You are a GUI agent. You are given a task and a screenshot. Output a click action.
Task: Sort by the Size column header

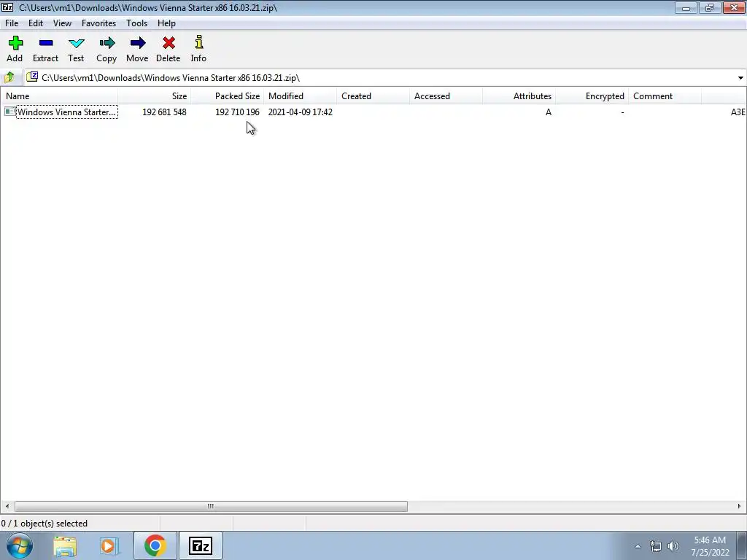point(155,96)
